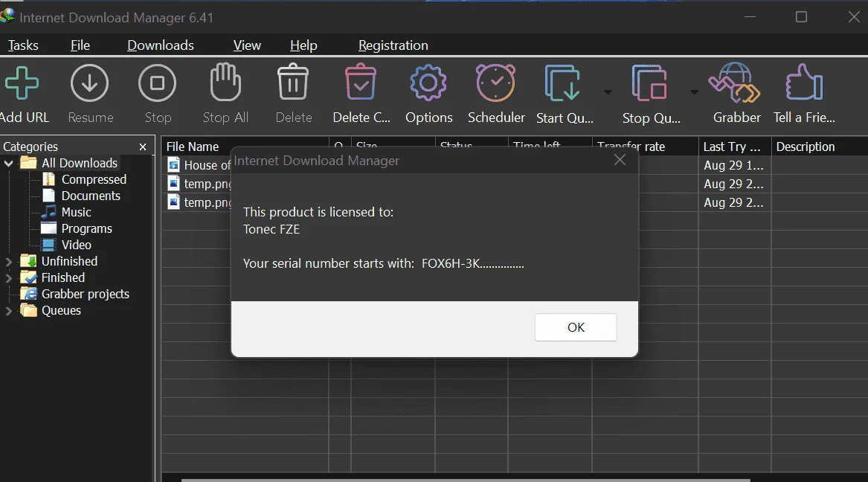The height and width of the screenshot is (482, 868).
Task: Open Options via the gear icon
Action: (x=428, y=83)
